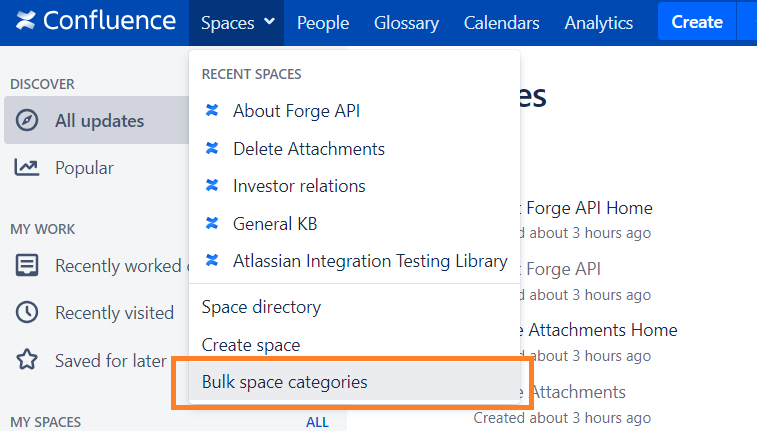Image resolution: width=757 pixels, height=431 pixels.
Task: Collapse the Spaces dropdown menu
Action: (x=237, y=22)
